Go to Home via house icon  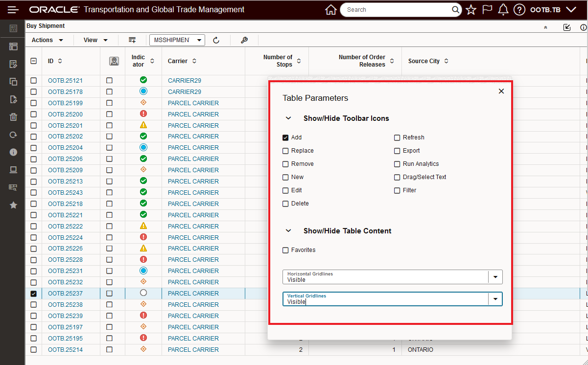click(x=331, y=10)
